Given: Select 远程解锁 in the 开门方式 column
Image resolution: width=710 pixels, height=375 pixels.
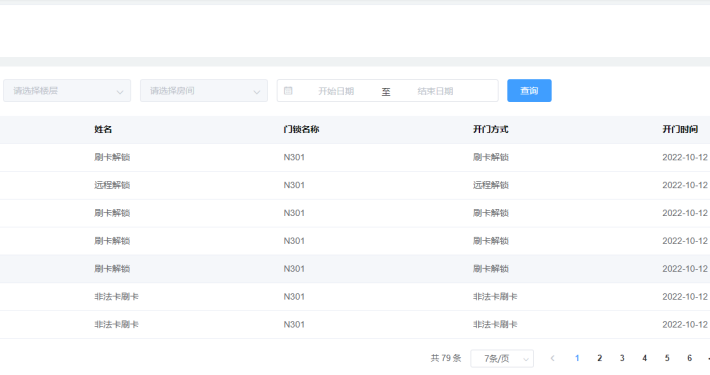Looking at the screenshot, I should pos(491,185).
